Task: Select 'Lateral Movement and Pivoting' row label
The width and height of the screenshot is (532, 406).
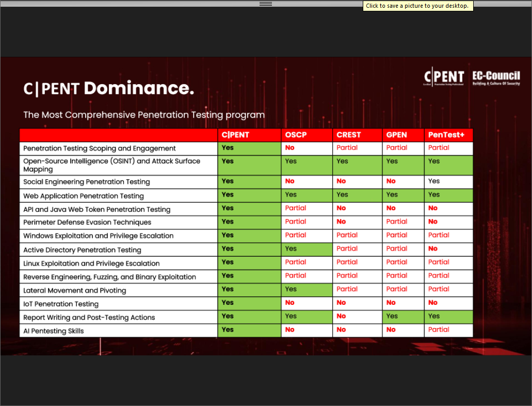Action: pyautogui.click(x=75, y=290)
